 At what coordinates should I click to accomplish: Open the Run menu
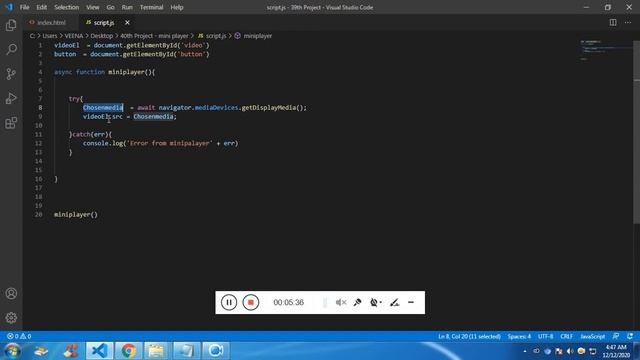(x=127, y=7)
